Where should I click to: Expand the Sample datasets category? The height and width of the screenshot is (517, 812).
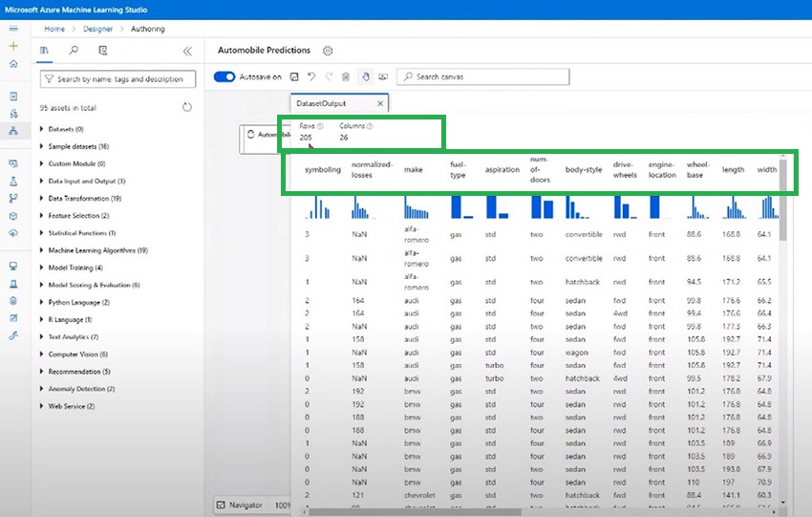tap(78, 146)
